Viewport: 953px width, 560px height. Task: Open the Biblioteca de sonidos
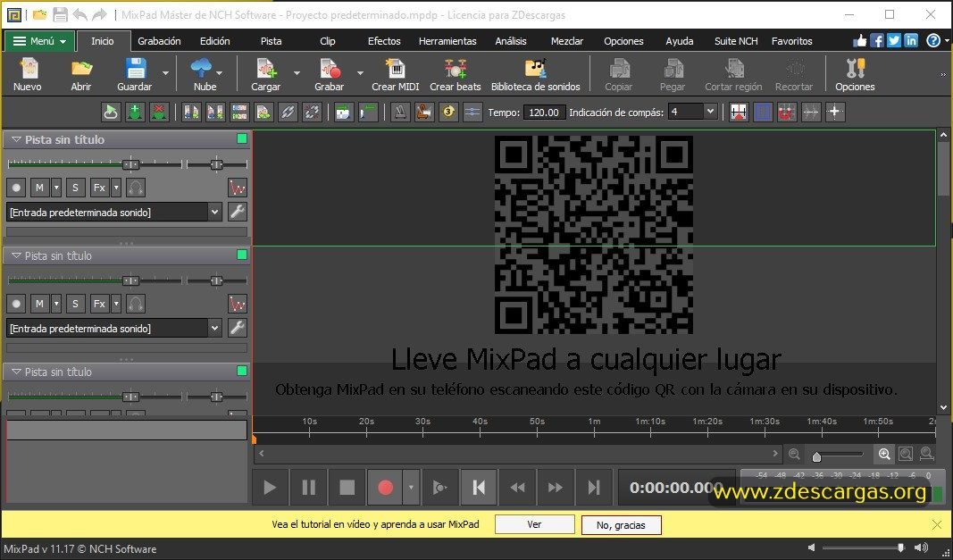tap(536, 74)
